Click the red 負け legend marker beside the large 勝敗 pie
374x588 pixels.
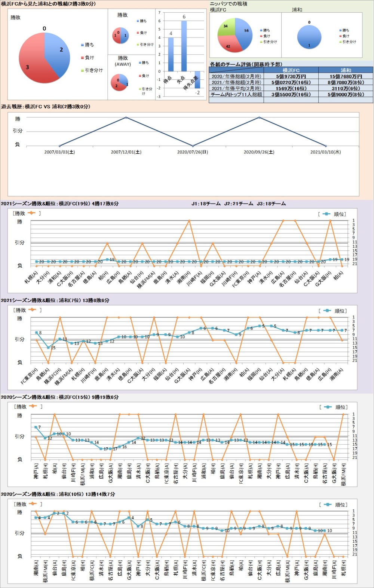(82, 58)
